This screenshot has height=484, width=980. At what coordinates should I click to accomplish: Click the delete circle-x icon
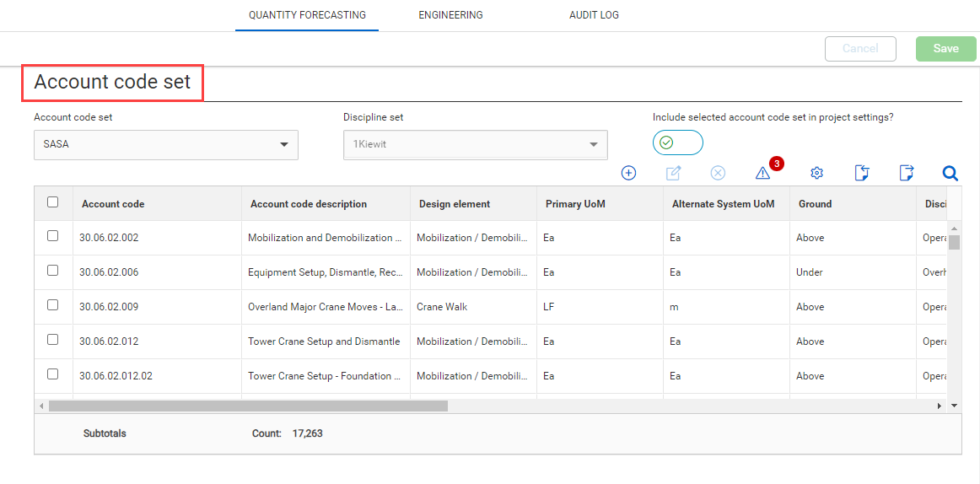(x=718, y=173)
